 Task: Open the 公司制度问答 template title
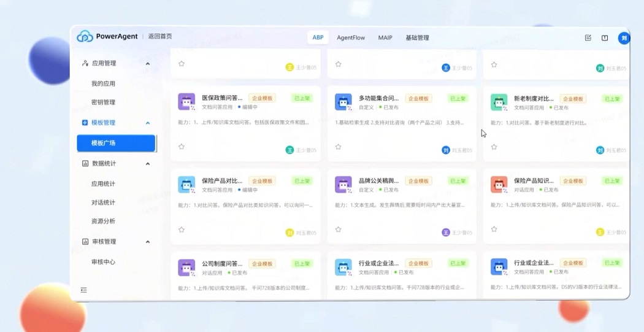click(222, 263)
